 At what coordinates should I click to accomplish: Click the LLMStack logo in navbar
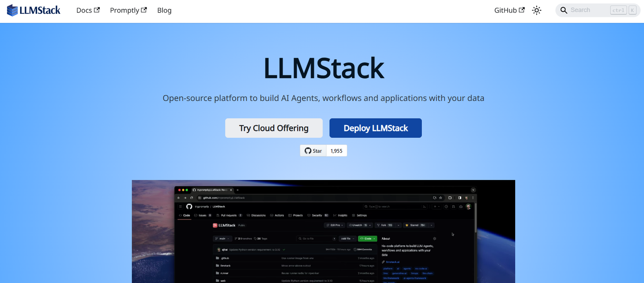tap(33, 10)
